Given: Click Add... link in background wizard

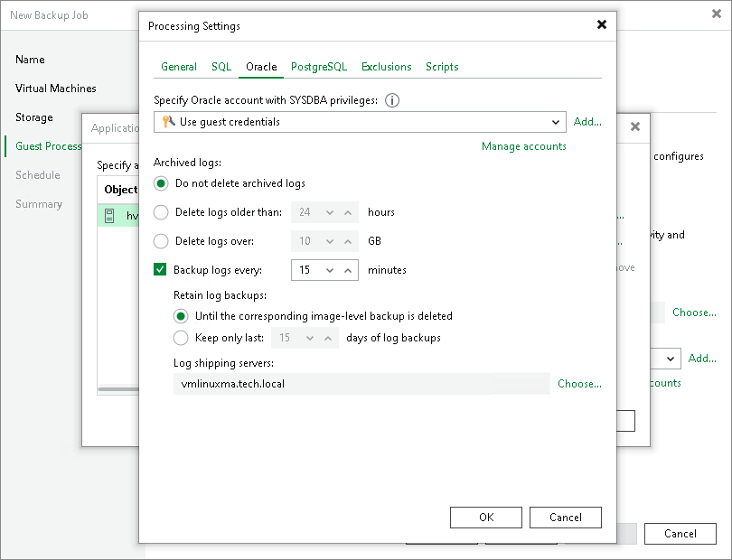Looking at the screenshot, I should coord(702,359).
